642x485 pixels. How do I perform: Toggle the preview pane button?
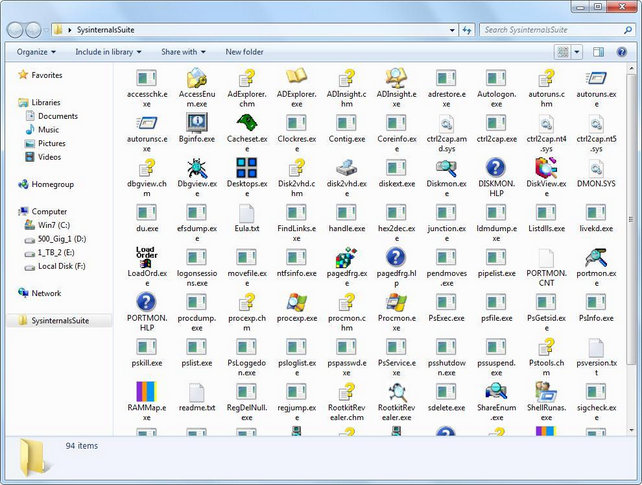(598, 52)
